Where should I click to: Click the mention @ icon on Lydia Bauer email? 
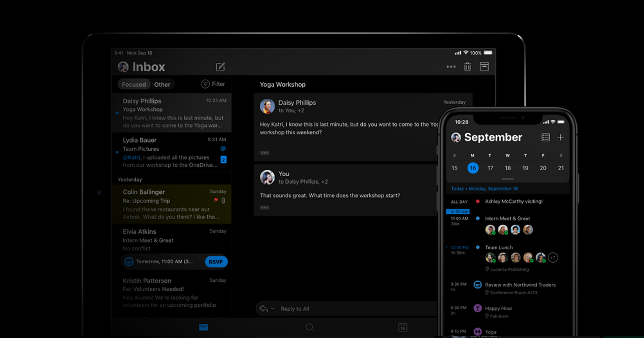pyautogui.click(x=223, y=148)
